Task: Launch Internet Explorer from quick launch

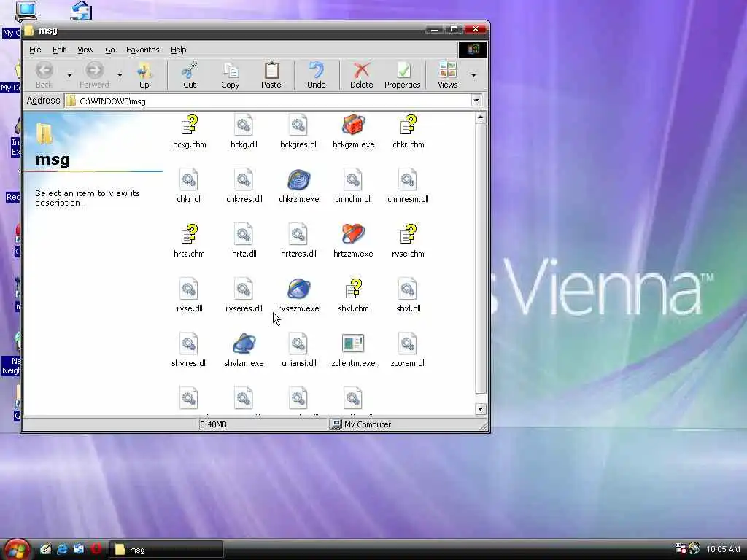Action: [x=62, y=549]
